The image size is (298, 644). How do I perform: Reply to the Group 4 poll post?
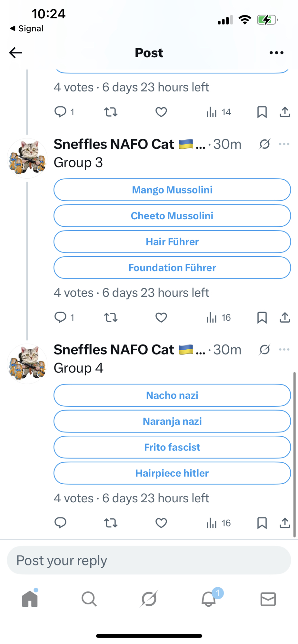pos(60,523)
